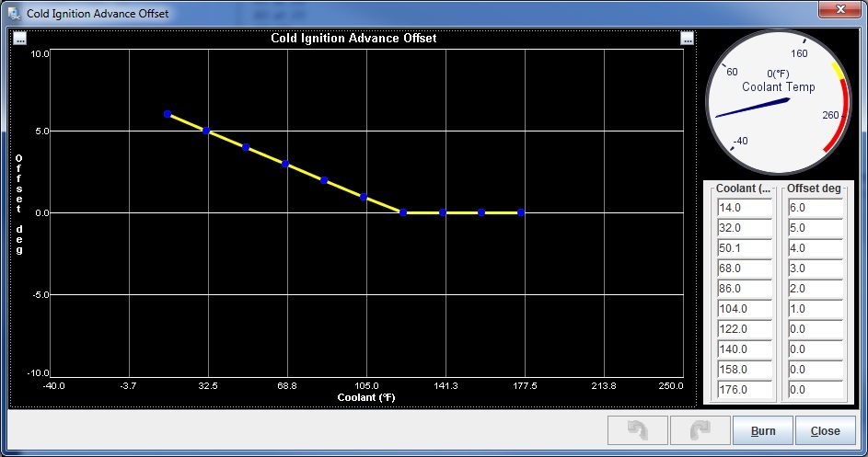The image size is (868, 457).
Task: Select the Coolant field with value 86.0
Action: [744, 288]
